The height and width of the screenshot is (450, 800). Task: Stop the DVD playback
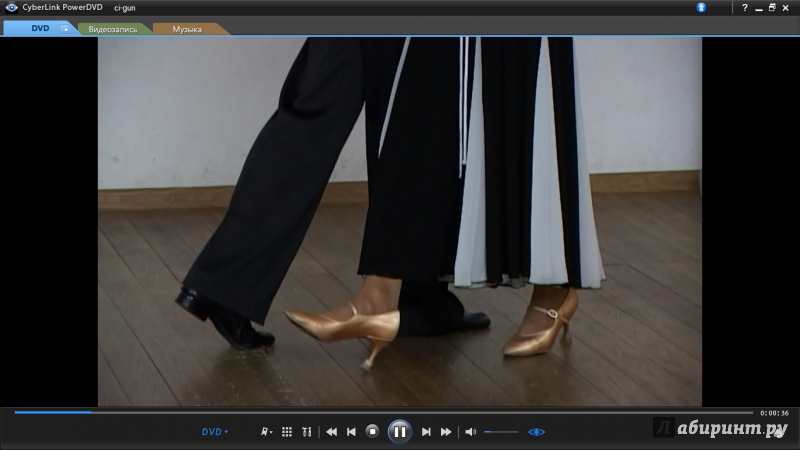click(x=372, y=431)
